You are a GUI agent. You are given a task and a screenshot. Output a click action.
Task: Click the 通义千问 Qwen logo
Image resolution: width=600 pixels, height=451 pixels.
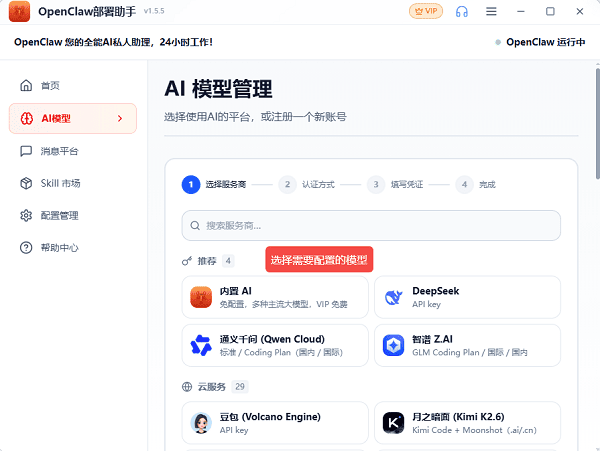coord(201,345)
